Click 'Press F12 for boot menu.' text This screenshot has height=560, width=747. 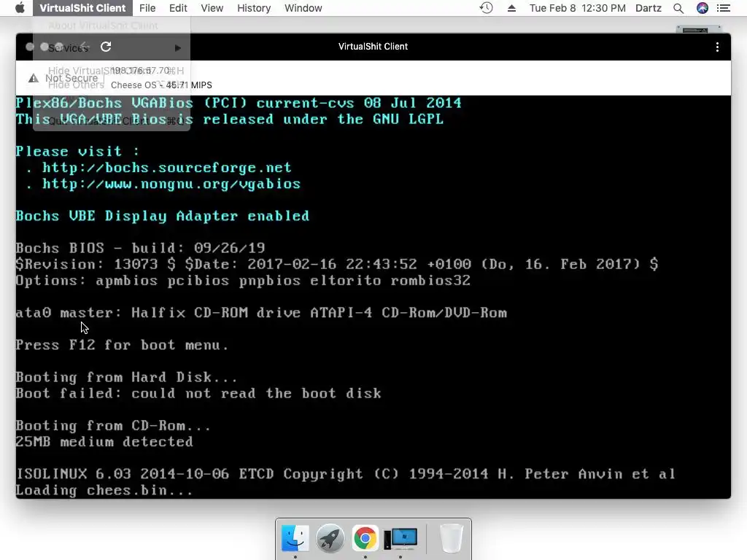pyautogui.click(x=122, y=345)
